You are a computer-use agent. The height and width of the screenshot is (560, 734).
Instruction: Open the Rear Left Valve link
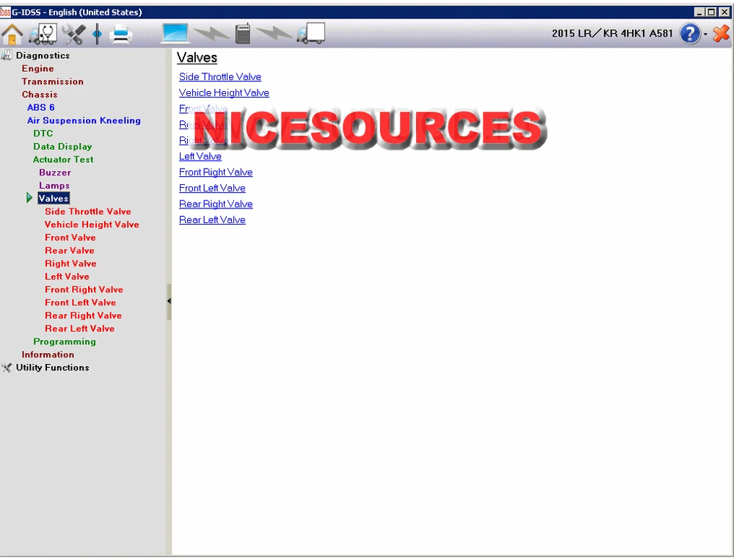click(212, 220)
